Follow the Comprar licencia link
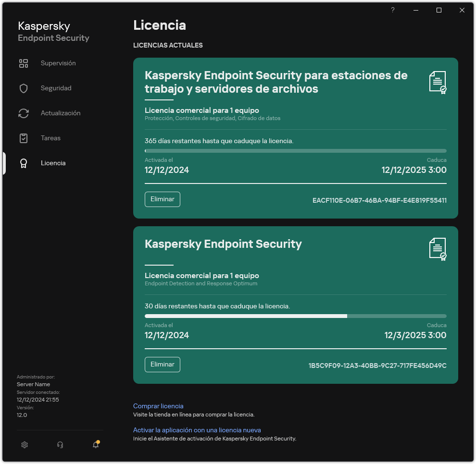Image resolution: width=476 pixels, height=464 pixels. 158,406
